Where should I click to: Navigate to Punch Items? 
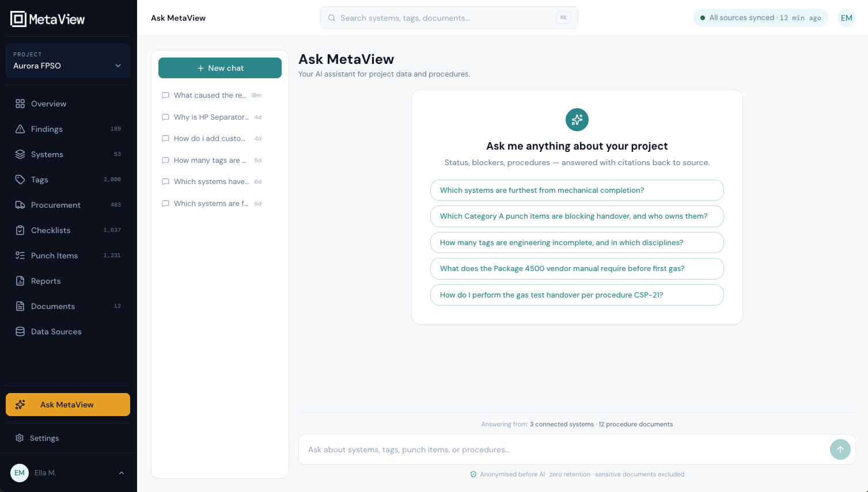(68, 255)
